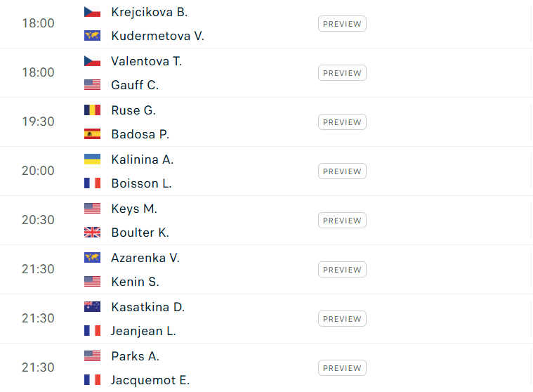Click the Romanian flag beside Ruse G.

tap(92, 110)
